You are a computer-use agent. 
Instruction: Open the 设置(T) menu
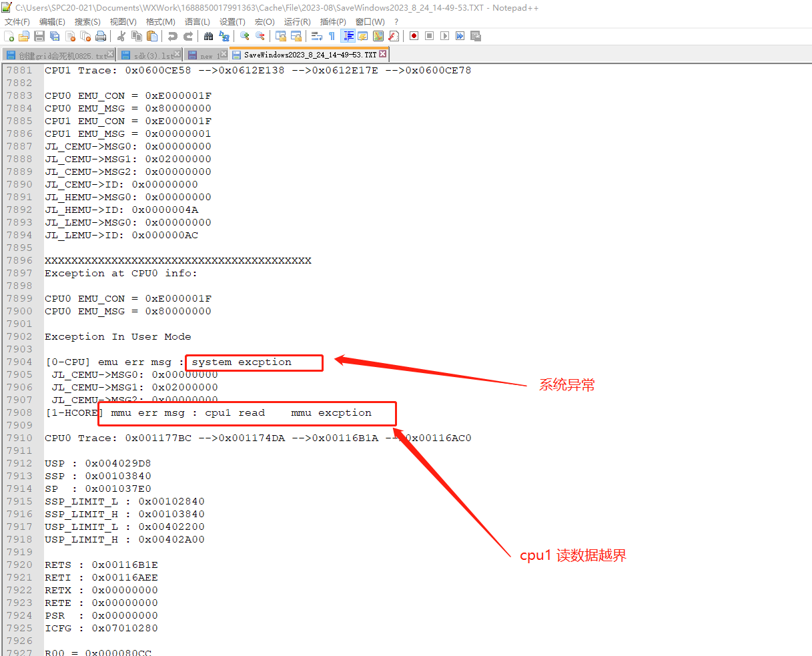point(232,22)
